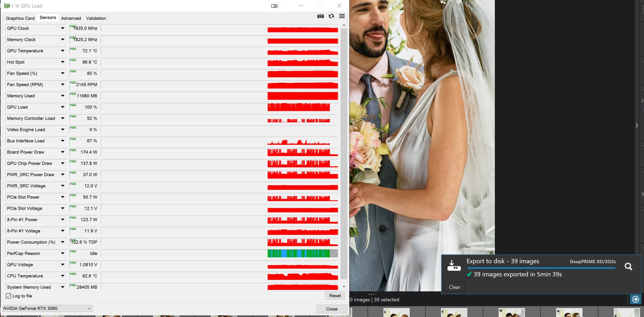The image size is (644, 317).
Task: Switch to the Graphics Card tab
Action: click(20, 18)
